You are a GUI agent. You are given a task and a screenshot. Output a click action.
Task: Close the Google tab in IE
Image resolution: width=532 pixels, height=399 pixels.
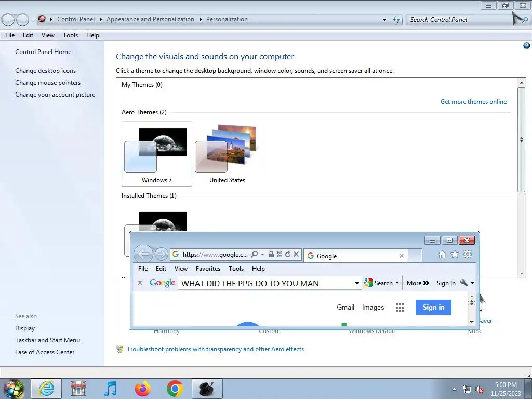(x=402, y=256)
